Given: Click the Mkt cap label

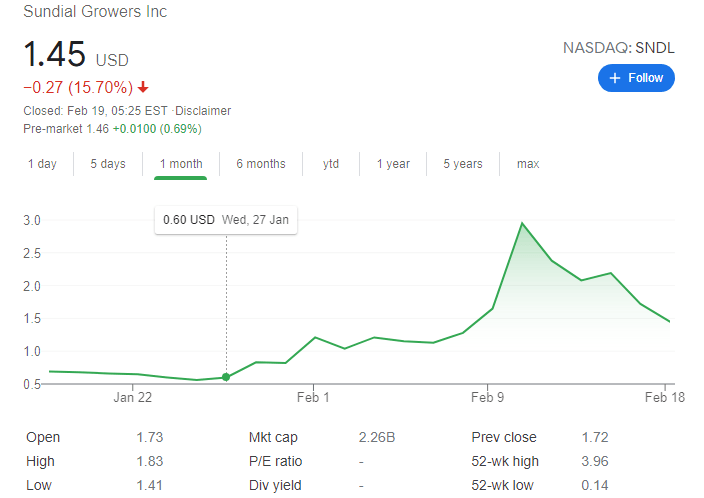Looking at the screenshot, I should pyautogui.click(x=273, y=437).
